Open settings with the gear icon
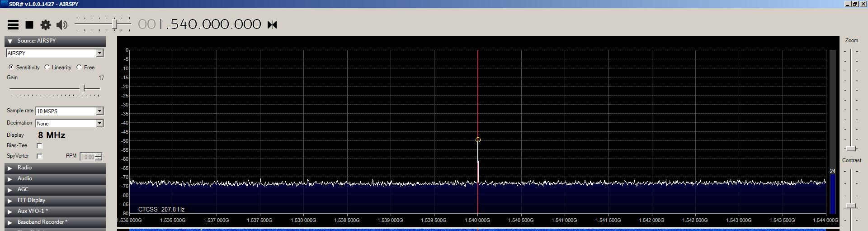The width and height of the screenshot is (868, 231). point(46,25)
